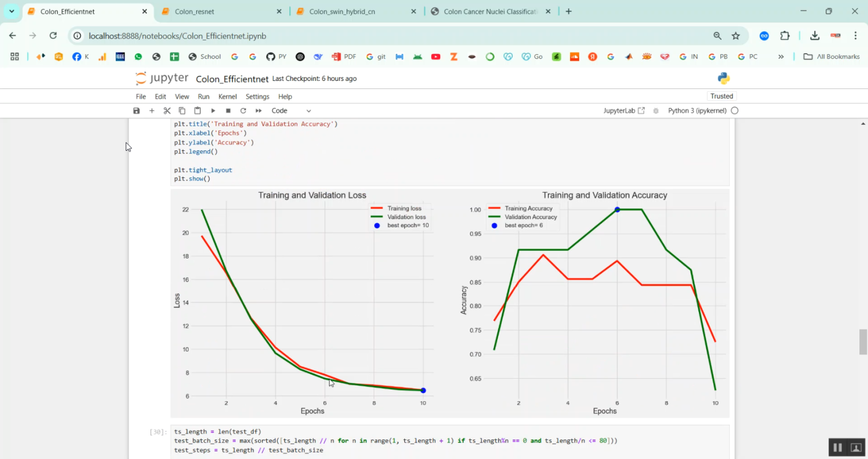This screenshot has height=459, width=868.
Task: Copy the selected cell
Action: pyautogui.click(x=182, y=110)
